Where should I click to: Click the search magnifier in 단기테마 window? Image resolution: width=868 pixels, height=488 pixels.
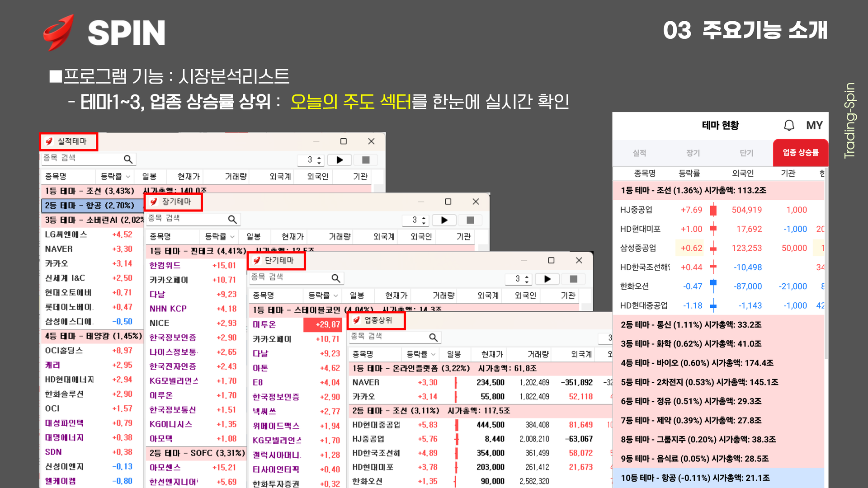pos(335,278)
